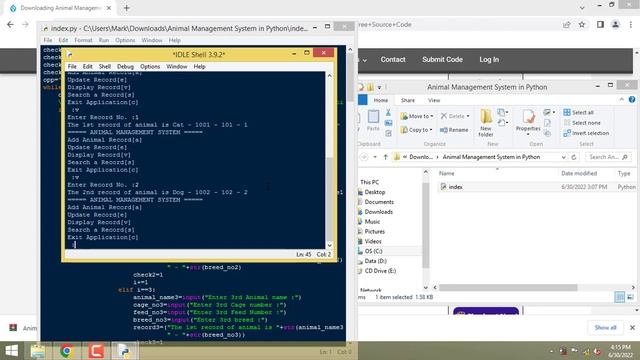Open New item dropdown in Explorer ribbon
This screenshot has height=360, width=640.
click(x=504, y=112)
